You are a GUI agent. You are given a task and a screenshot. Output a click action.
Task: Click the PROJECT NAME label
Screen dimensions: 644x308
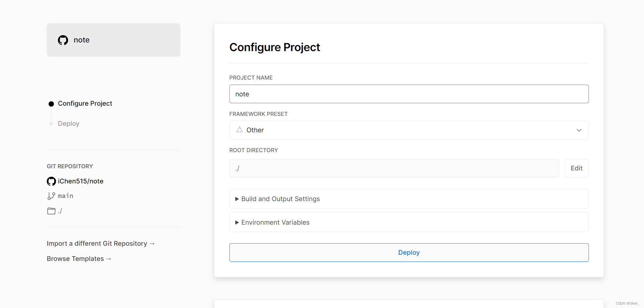click(251, 78)
